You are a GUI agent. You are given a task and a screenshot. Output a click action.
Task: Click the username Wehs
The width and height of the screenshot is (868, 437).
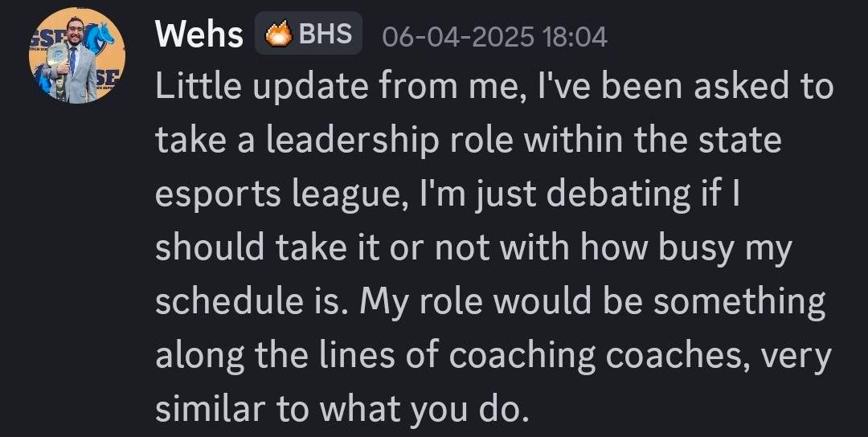[x=199, y=35]
